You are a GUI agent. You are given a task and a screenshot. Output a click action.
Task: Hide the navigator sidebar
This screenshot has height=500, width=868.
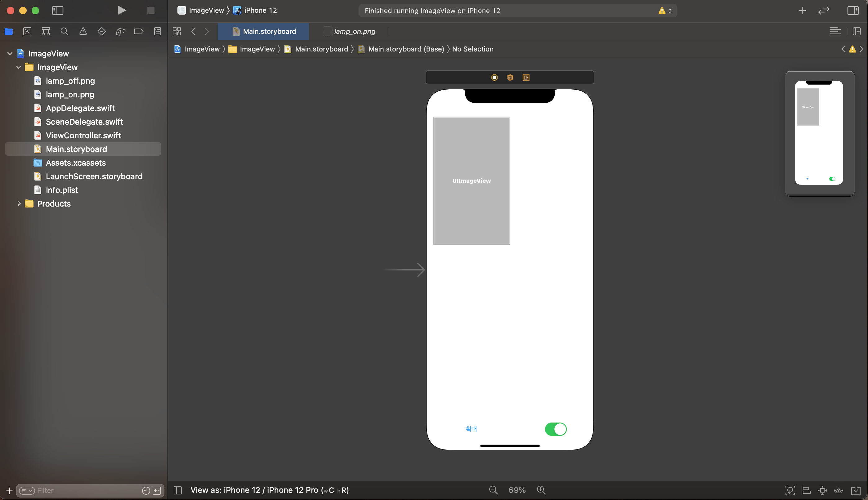58,11
